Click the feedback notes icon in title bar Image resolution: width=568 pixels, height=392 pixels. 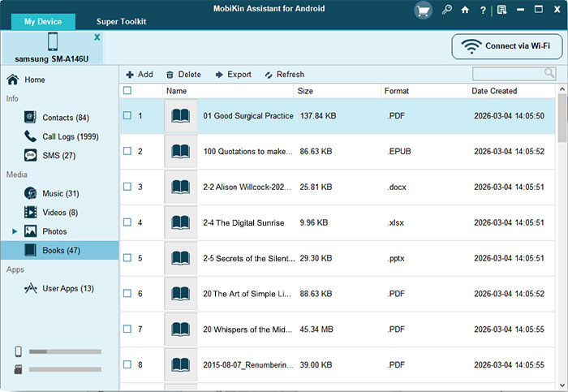tap(502, 11)
